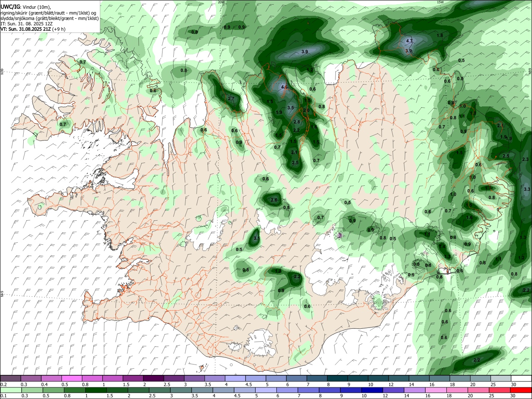532x399 pixels.
Task: Click the 4.7 precipitation value on the map
Action: tap(409, 41)
